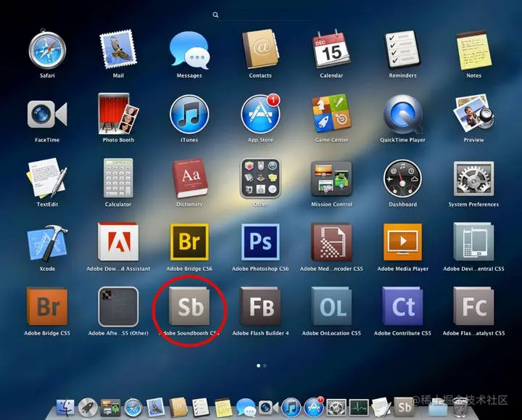Open iTunes from the Dock
This screenshot has width=522, height=420.
point(291,408)
